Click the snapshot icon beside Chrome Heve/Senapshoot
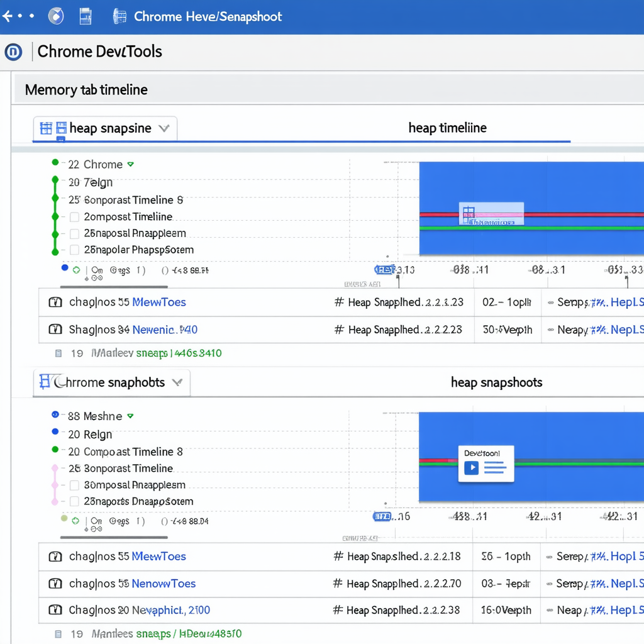The image size is (644, 644). (x=119, y=16)
